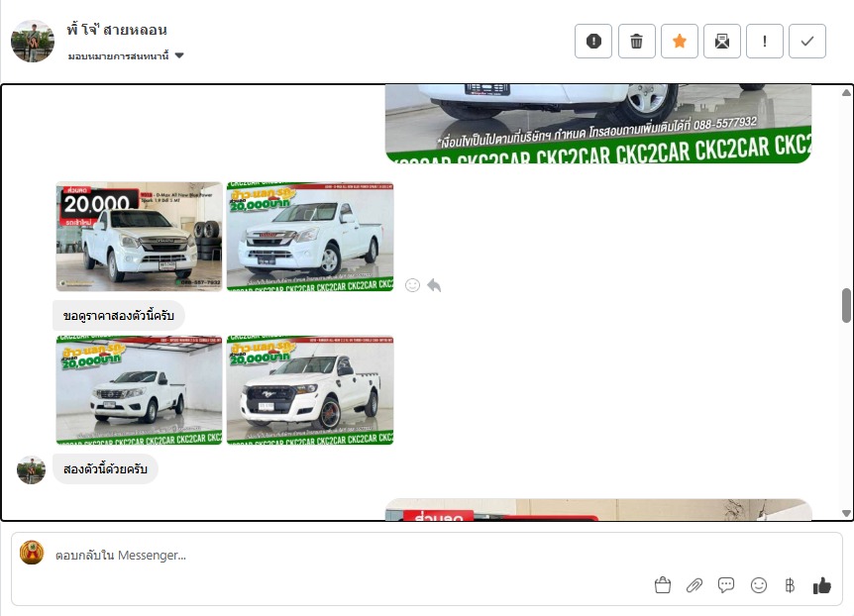Screen dimensions: 854x616
Task: Click sender avatar beside last message
Action: pyautogui.click(x=31, y=469)
